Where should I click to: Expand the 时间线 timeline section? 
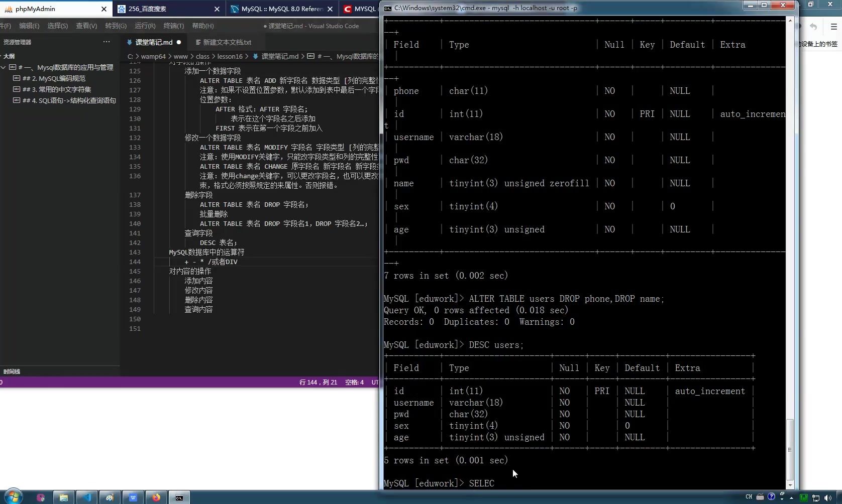coord(12,371)
